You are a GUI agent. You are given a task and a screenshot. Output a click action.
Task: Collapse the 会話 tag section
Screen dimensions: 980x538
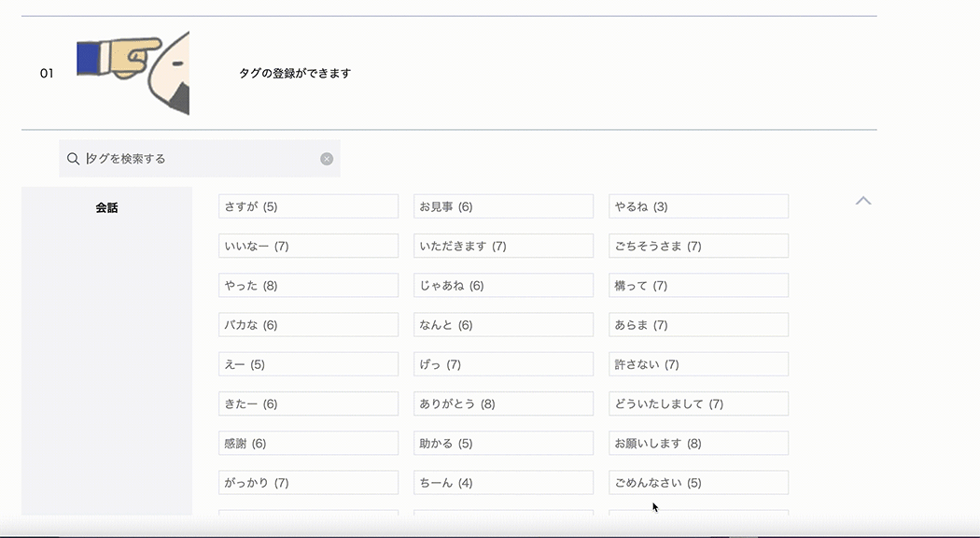tap(863, 201)
